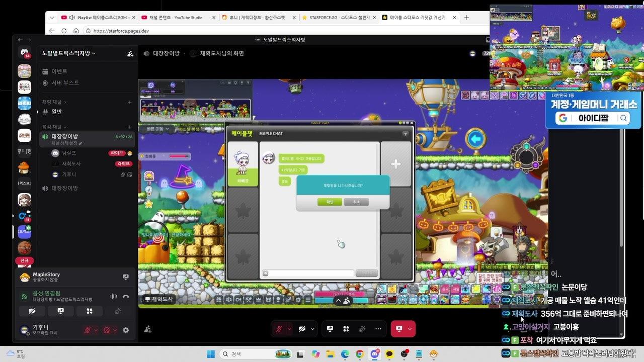Screen dimensions: 644x362
Task: Click 채널 상태 설정 under 대장장이방
Action: [67, 143]
